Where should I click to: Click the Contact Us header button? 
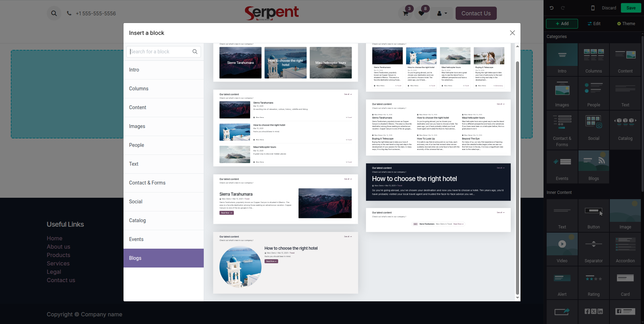(476, 13)
